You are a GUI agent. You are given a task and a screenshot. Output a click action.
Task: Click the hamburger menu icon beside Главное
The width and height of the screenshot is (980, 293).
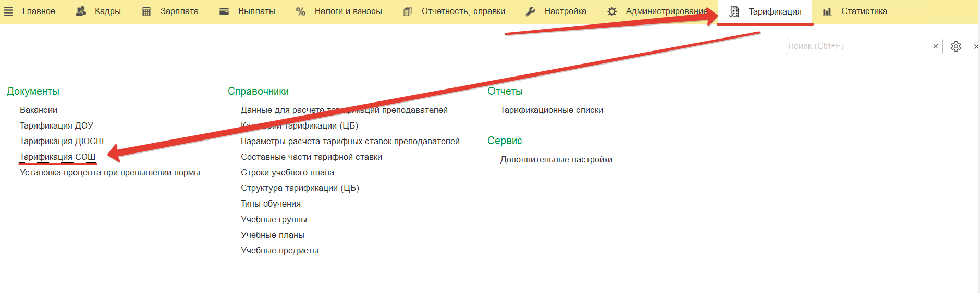8,11
